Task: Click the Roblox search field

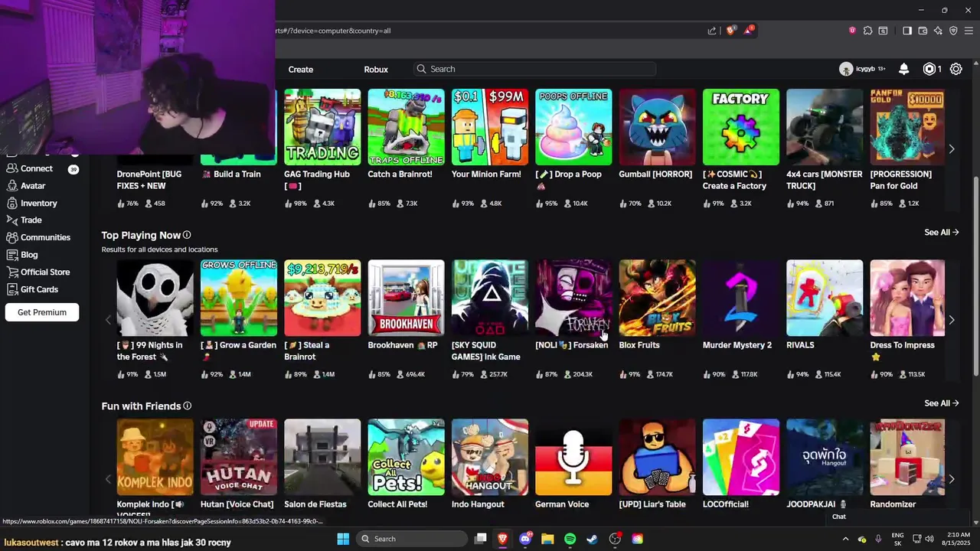Action: point(534,69)
